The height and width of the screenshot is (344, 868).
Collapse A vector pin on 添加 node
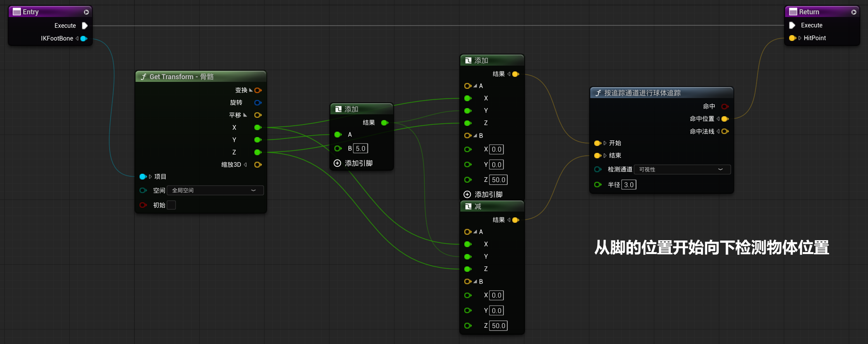[x=475, y=86]
